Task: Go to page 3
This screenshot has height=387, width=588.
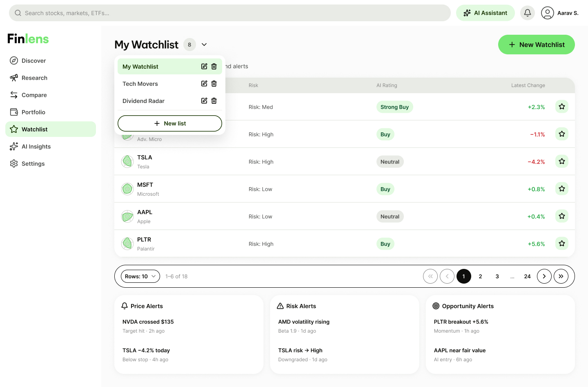Action: pyautogui.click(x=497, y=276)
